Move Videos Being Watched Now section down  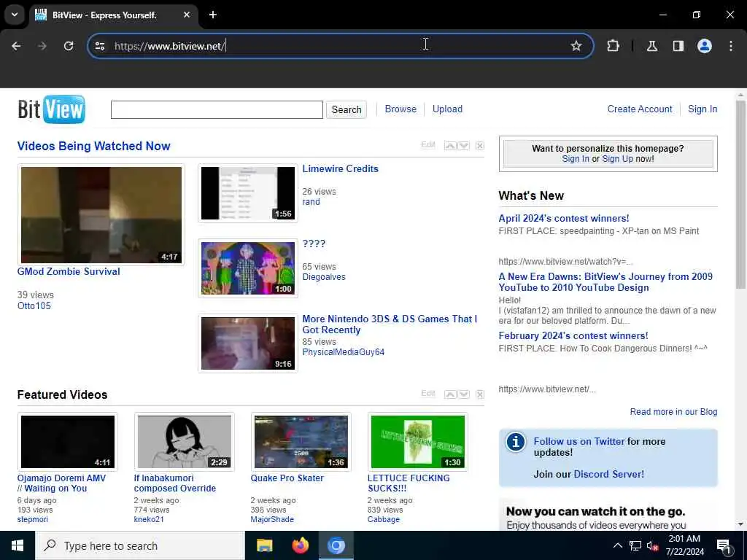click(463, 146)
